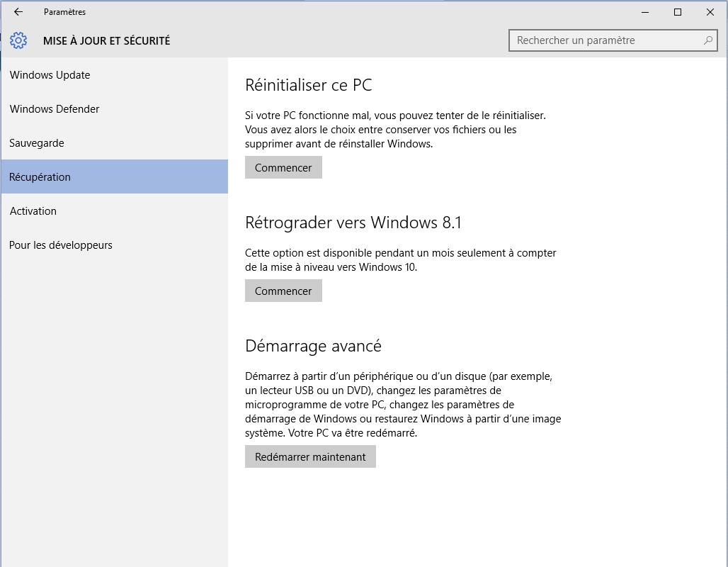This screenshot has height=567, width=728.
Task: Click Commencer under Réinitialiser ce PC
Action: (x=283, y=167)
